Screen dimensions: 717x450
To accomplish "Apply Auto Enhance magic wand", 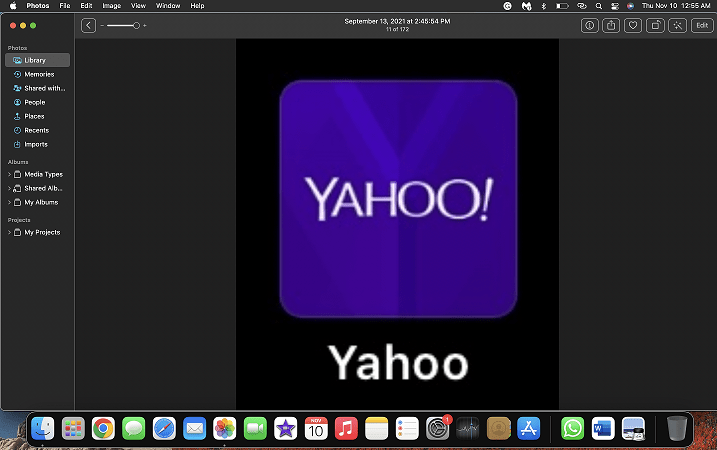I will [x=677, y=26].
